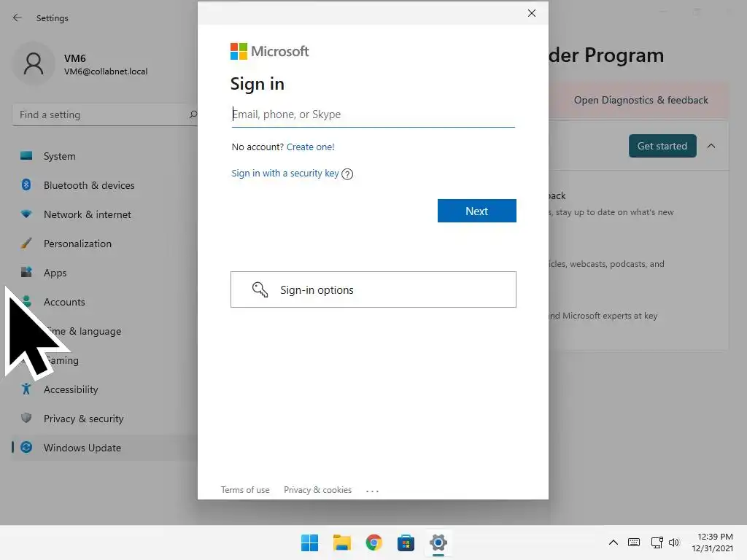The width and height of the screenshot is (747, 560).
Task: Open System in the Settings sidebar
Action: [x=59, y=156]
